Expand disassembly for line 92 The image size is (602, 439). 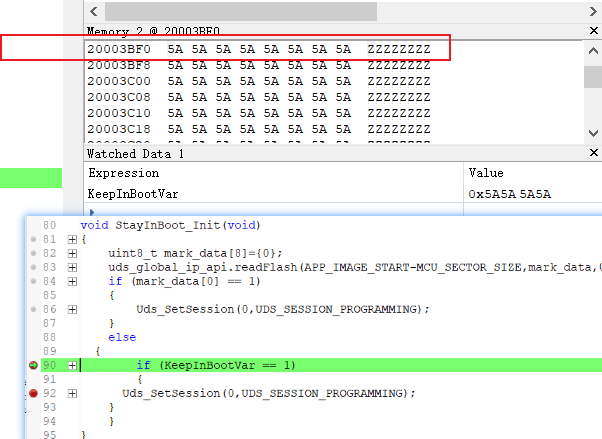pos(72,393)
